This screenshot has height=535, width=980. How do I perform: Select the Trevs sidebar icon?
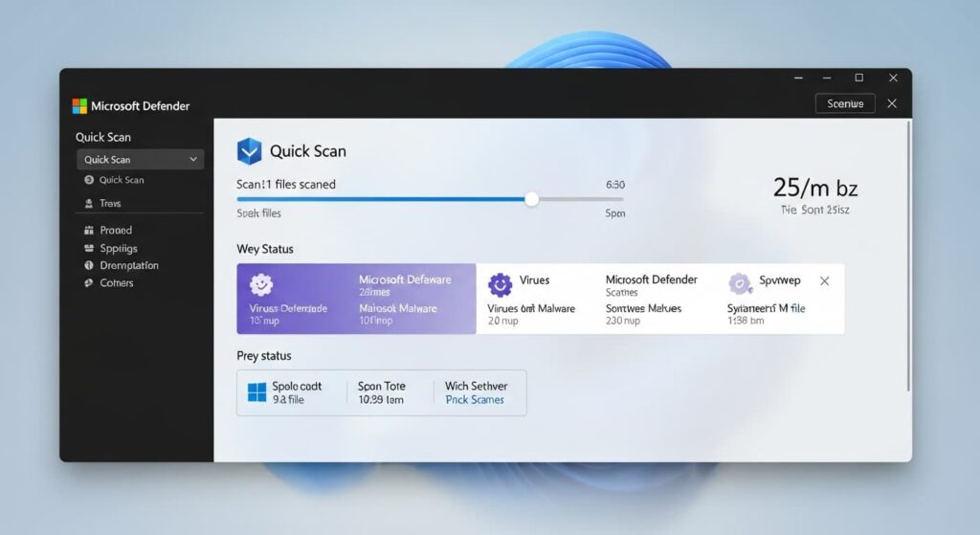point(89,203)
